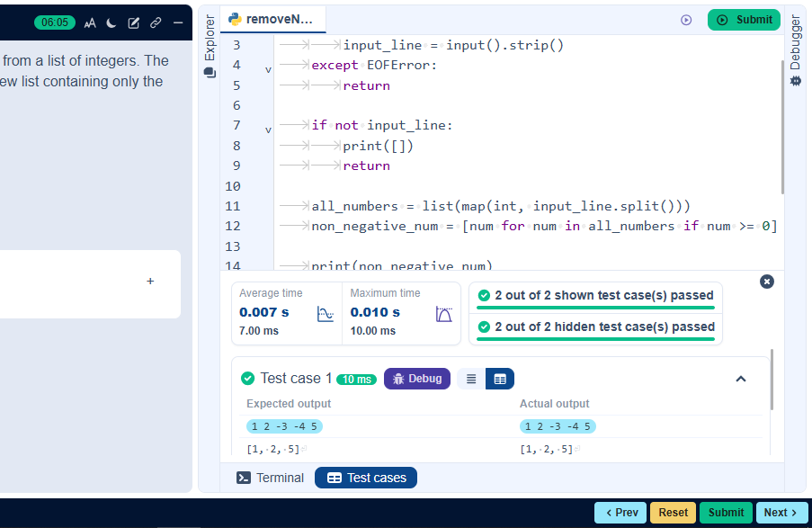The height and width of the screenshot is (528, 812).
Task: Close the test results panel
Action: click(767, 282)
